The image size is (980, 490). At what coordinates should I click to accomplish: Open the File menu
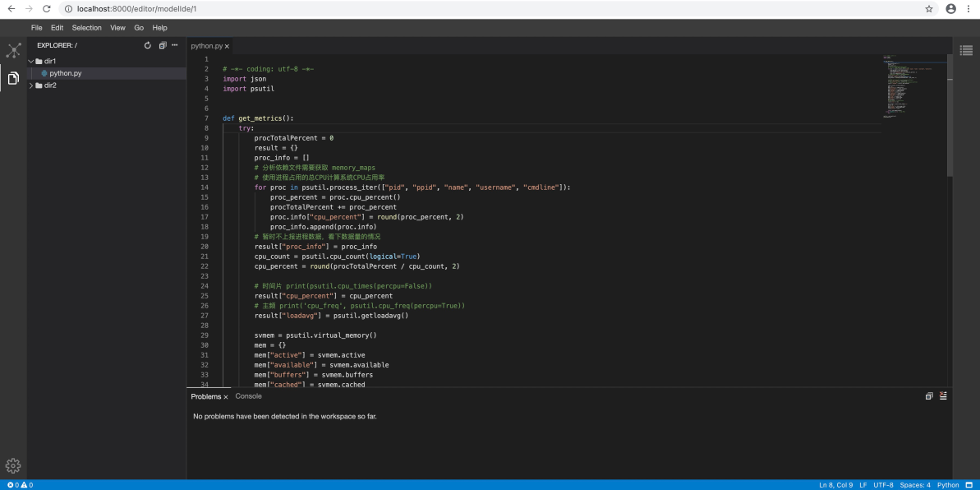(x=37, y=28)
